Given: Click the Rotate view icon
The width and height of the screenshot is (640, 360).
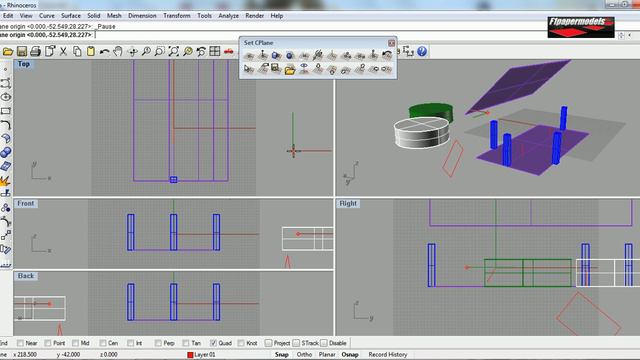Looking at the screenshot, I should (132, 51).
